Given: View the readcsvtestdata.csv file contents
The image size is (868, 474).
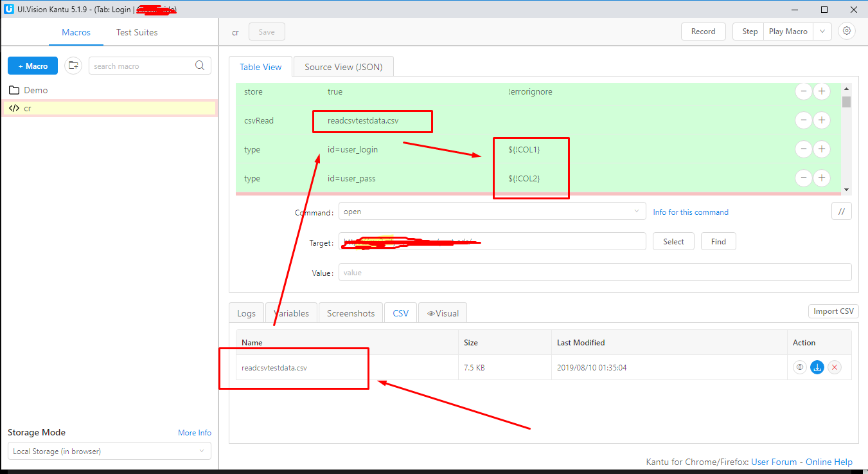Looking at the screenshot, I should point(799,367).
